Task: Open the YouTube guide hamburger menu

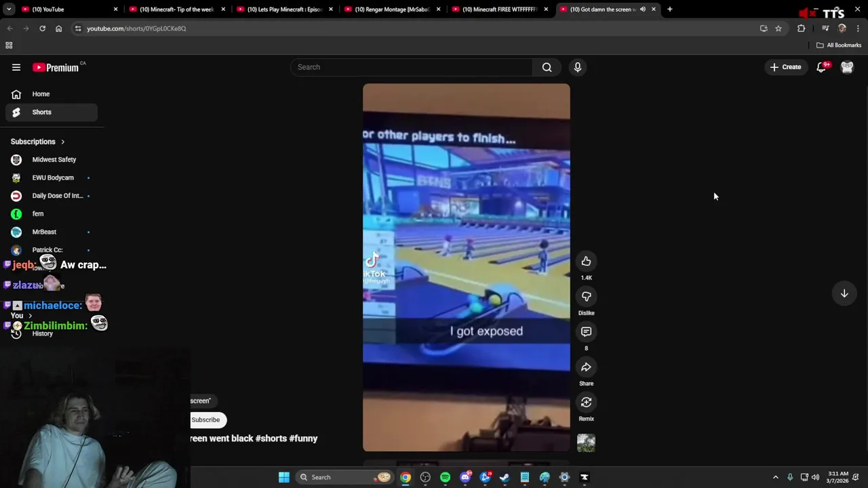Action: (x=16, y=67)
